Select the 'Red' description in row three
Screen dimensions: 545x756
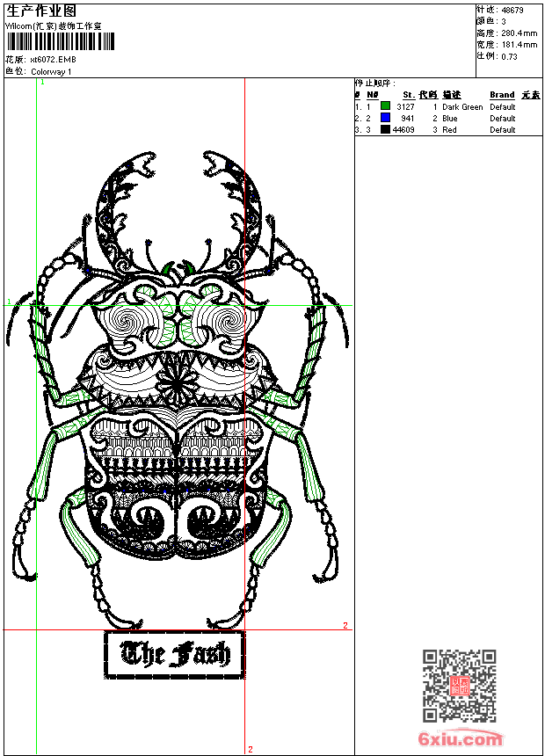(x=449, y=130)
